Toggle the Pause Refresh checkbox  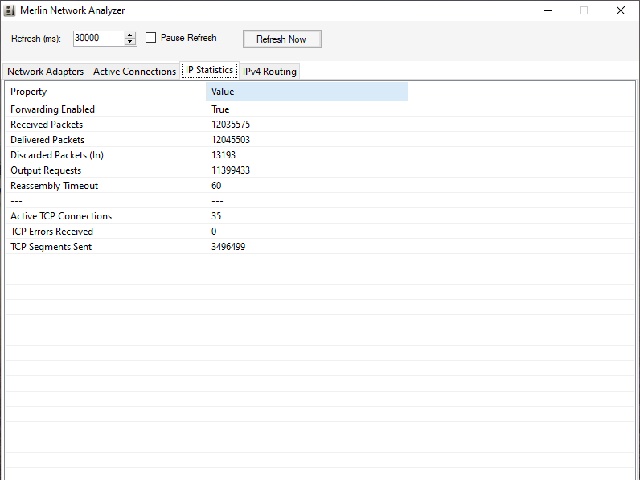pos(151,38)
